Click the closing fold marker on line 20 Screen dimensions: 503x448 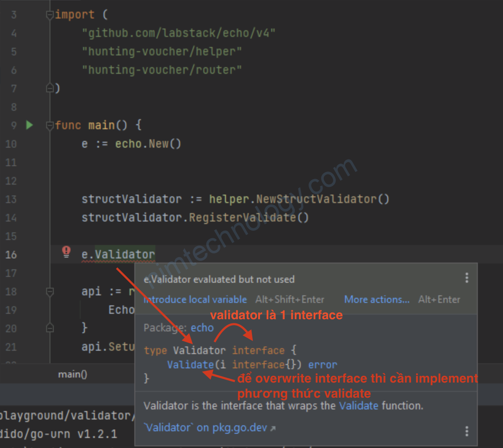tap(50, 328)
